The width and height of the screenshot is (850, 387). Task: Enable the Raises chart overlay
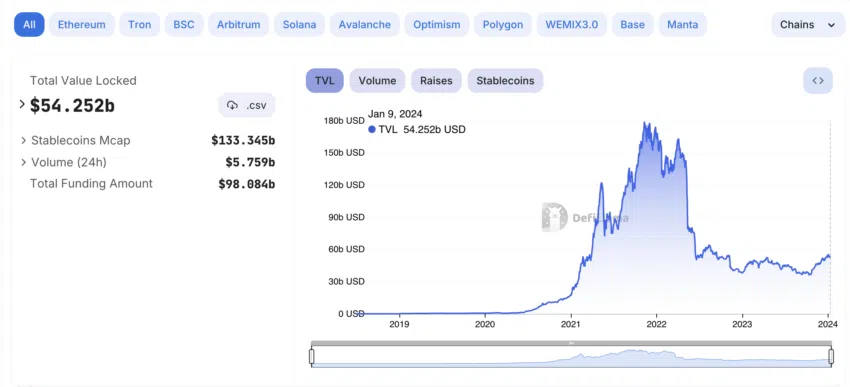pyautogui.click(x=436, y=81)
